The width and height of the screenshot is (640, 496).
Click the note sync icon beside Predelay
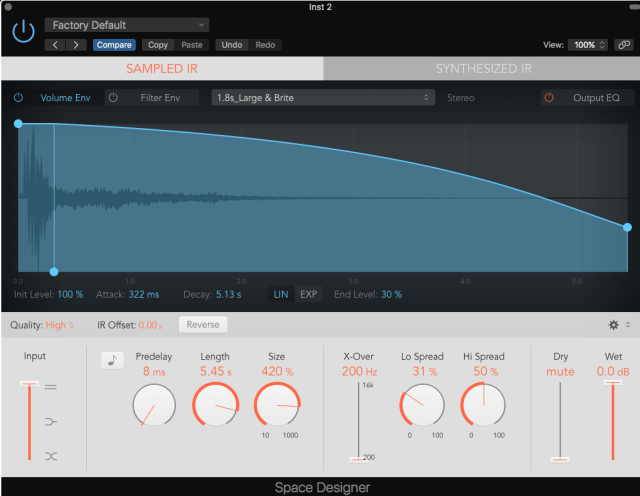point(110,362)
